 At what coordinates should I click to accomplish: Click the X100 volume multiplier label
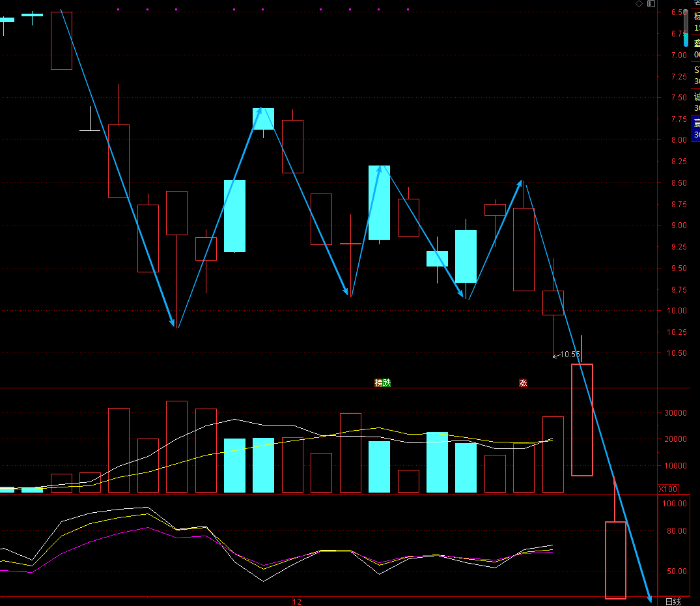pyautogui.click(x=668, y=489)
